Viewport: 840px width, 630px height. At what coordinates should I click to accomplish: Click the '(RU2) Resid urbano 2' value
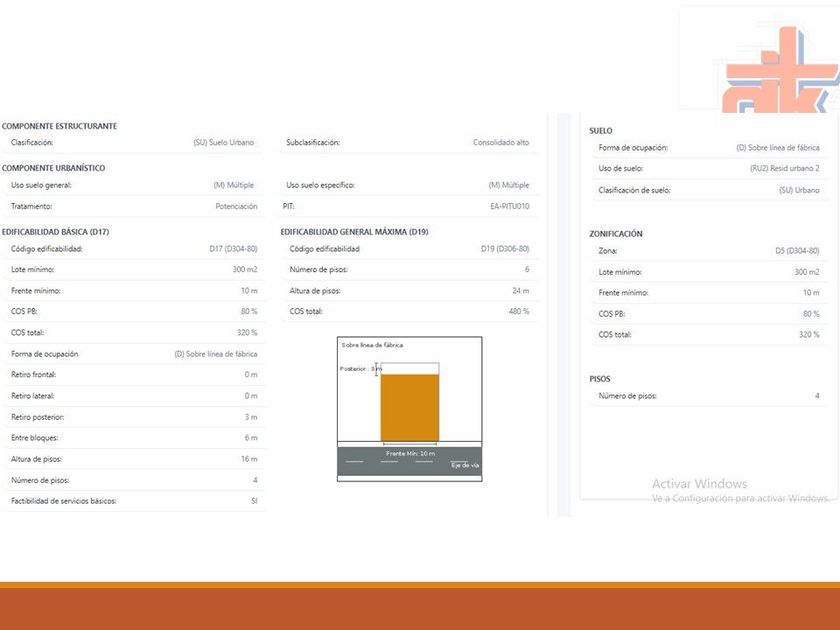pos(785,168)
